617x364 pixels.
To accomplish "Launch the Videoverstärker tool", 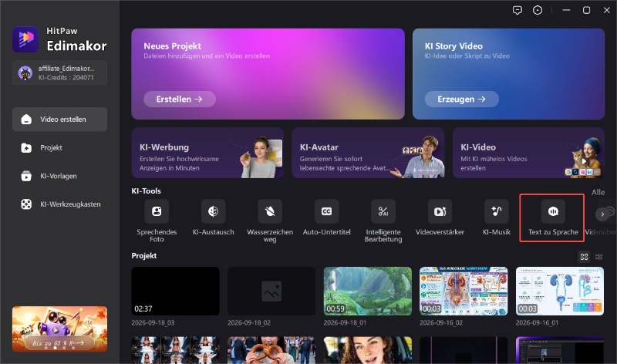I will (x=440, y=217).
